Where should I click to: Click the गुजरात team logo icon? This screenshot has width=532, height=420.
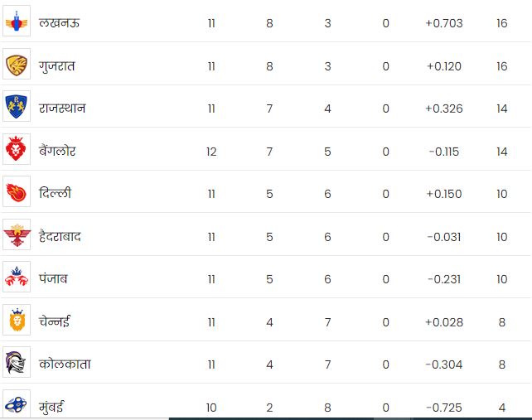point(17,64)
